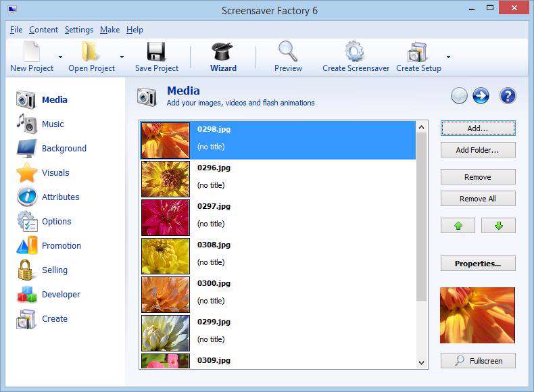Select the 0298.jpg orange flower thumbnail
Screen dimensions: 534x392
click(x=165, y=141)
